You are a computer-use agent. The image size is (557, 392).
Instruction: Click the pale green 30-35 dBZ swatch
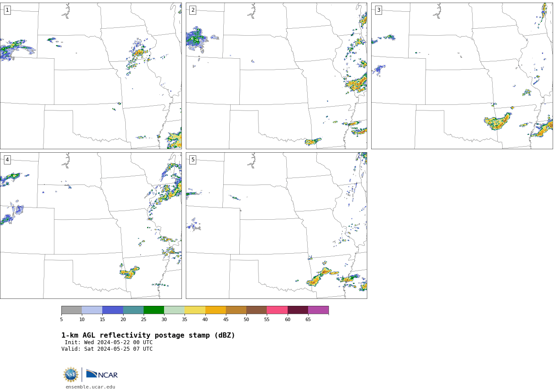pos(174,310)
